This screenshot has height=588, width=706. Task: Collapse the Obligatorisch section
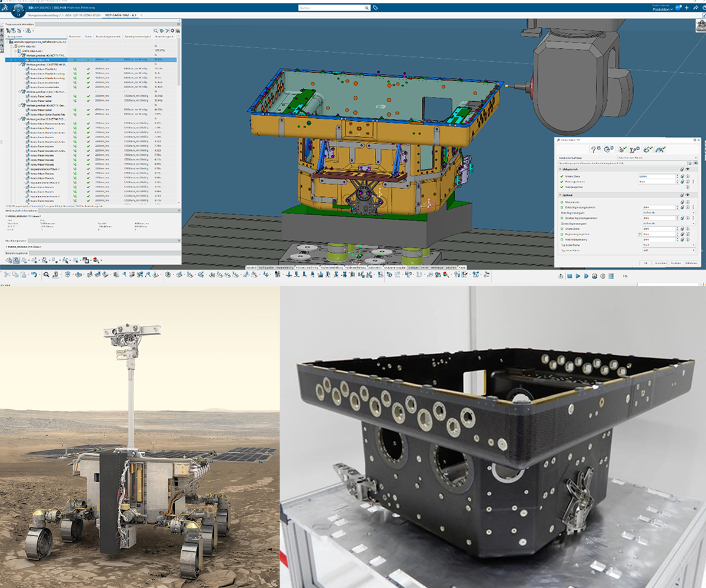[560, 169]
